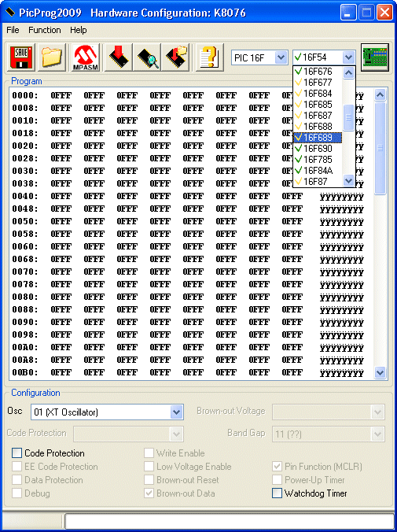Viewport: 397px width, 532px height.
Task: Open the File menu
Action: pos(13,30)
